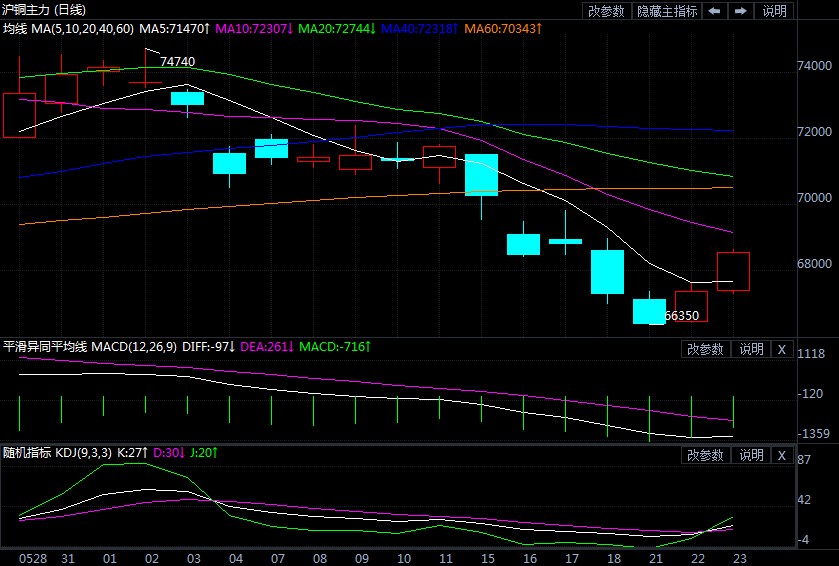Image resolution: width=839 pixels, height=566 pixels.
Task: Open 改参数 for the main MA chart
Action: [x=606, y=11]
